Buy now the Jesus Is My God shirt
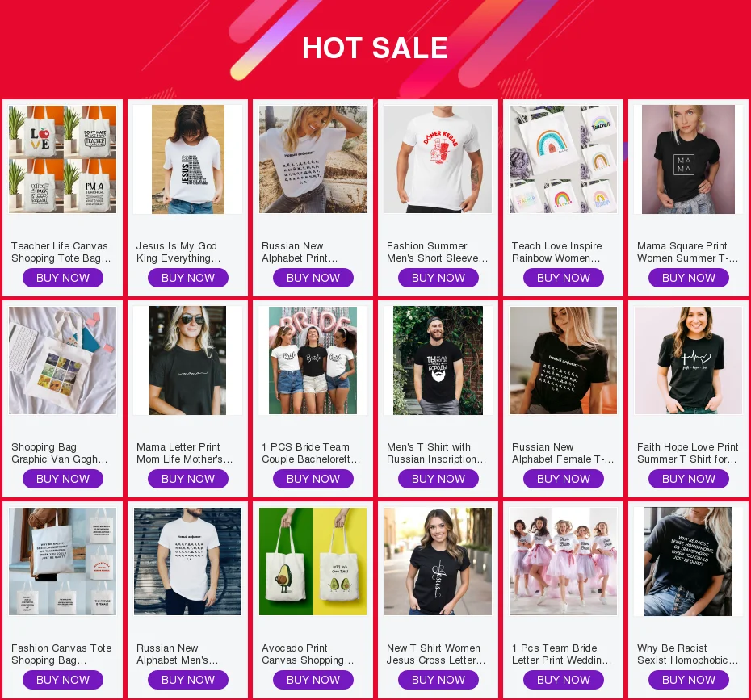Viewport: 751px width, 700px height. click(187, 278)
